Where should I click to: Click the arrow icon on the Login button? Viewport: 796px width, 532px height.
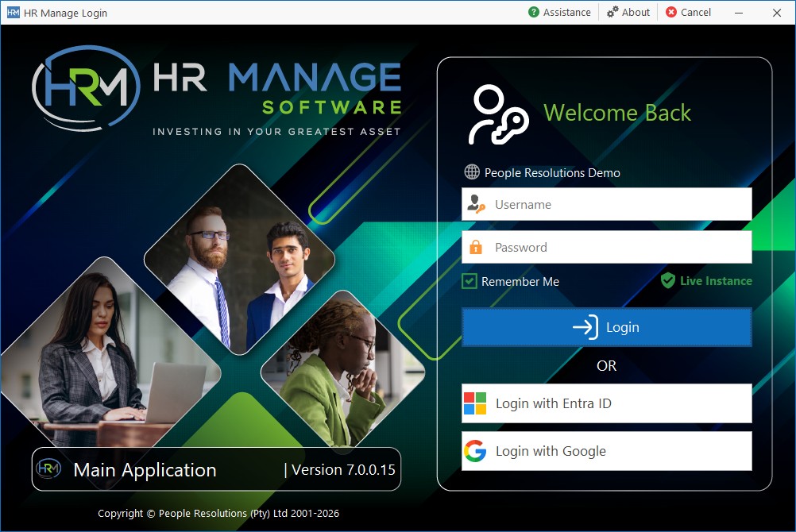click(585, 327)
